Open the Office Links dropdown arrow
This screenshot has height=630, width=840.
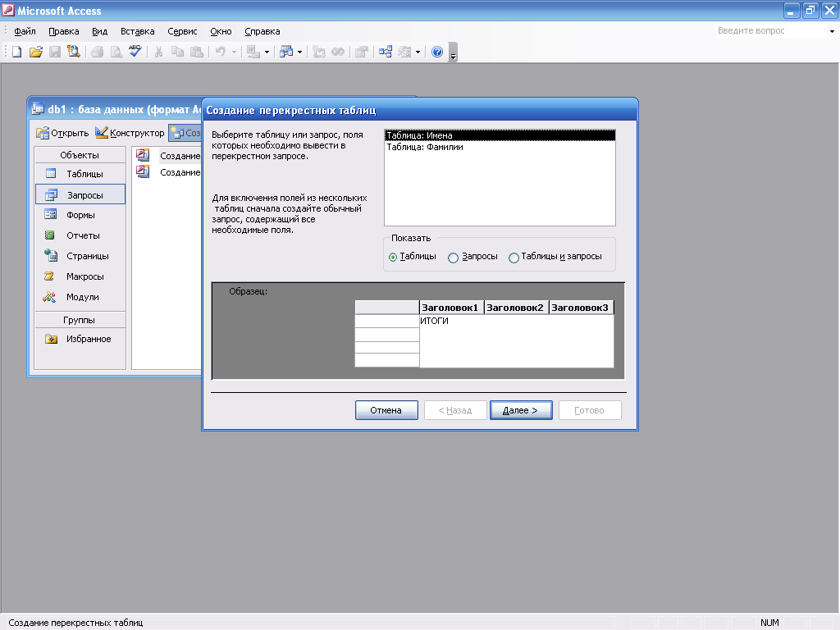(x=267, y=52)
